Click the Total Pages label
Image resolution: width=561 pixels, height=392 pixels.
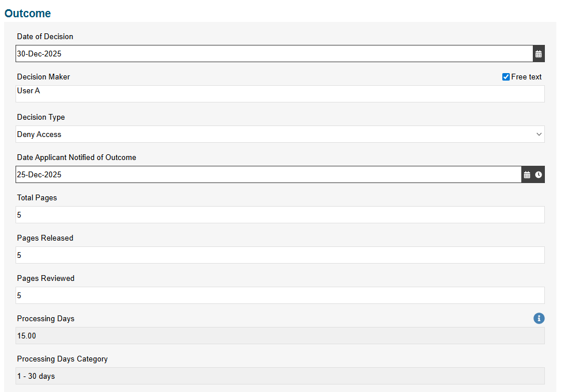(37, 197)
